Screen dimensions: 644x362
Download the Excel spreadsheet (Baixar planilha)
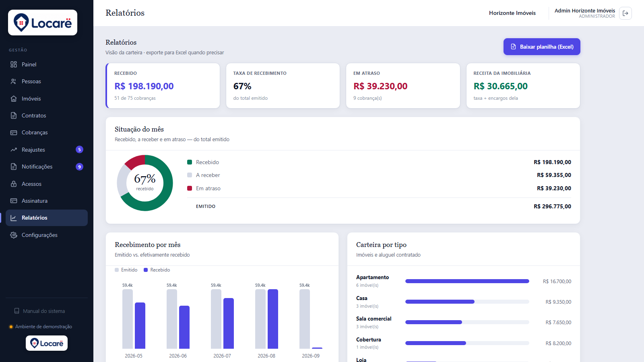click(542, 47)
